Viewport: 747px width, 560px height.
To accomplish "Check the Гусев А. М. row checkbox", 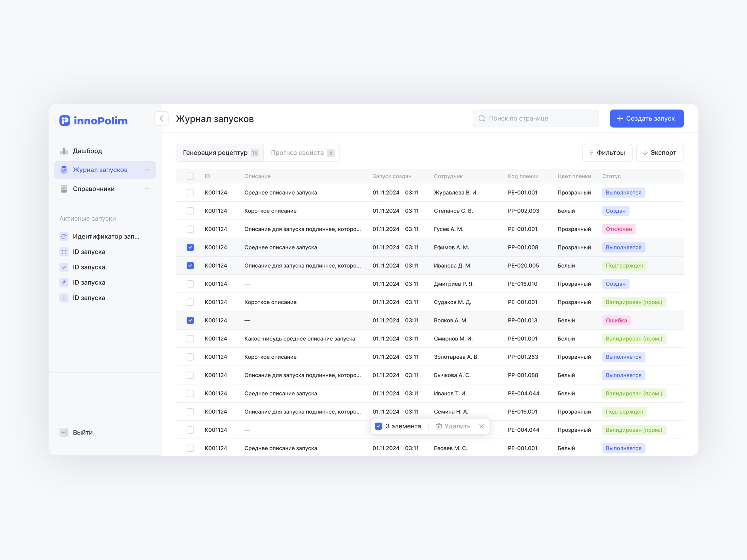I will [190, 229].
